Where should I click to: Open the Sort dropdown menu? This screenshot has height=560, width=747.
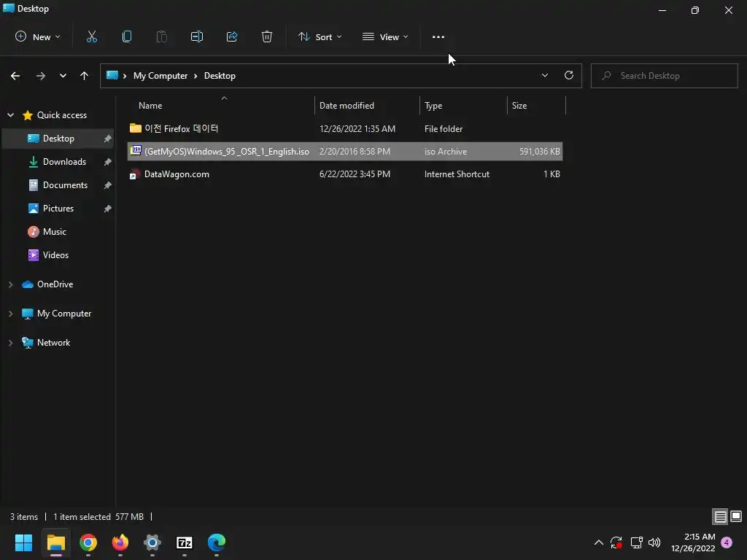(x=320, y=36)
